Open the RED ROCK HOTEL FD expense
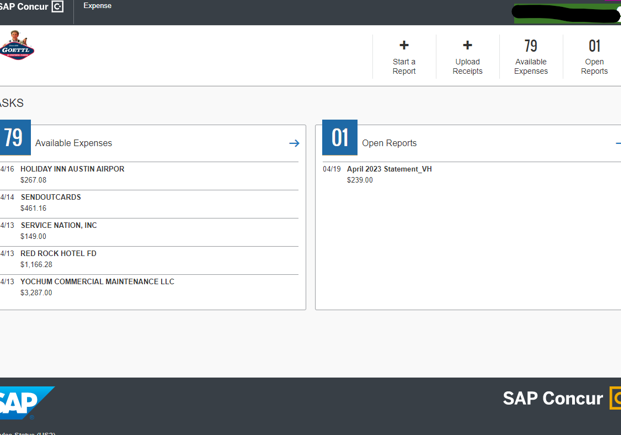Image resolution: width=621 pixels, height=435 pixels. tap(149, 259)
